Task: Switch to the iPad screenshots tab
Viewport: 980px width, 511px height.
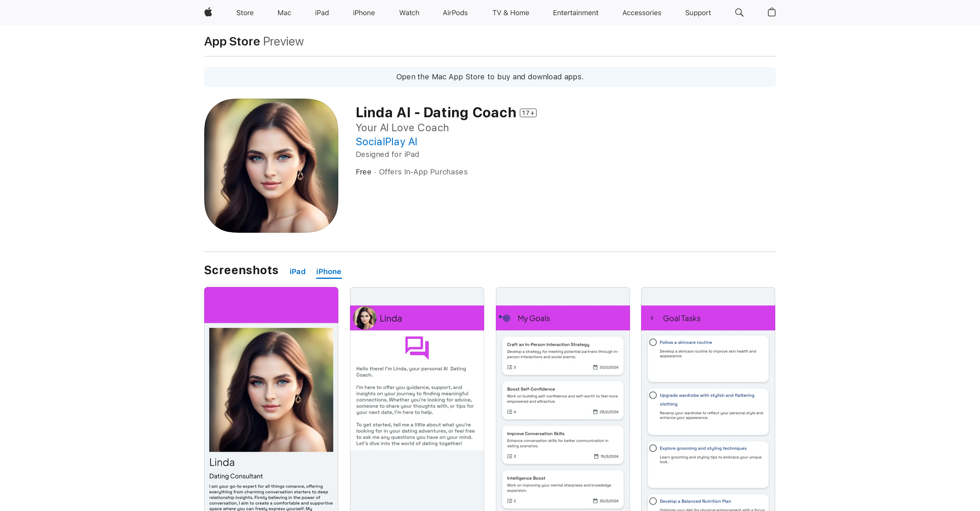Action: pyautogui.click(x=297, y=271)
